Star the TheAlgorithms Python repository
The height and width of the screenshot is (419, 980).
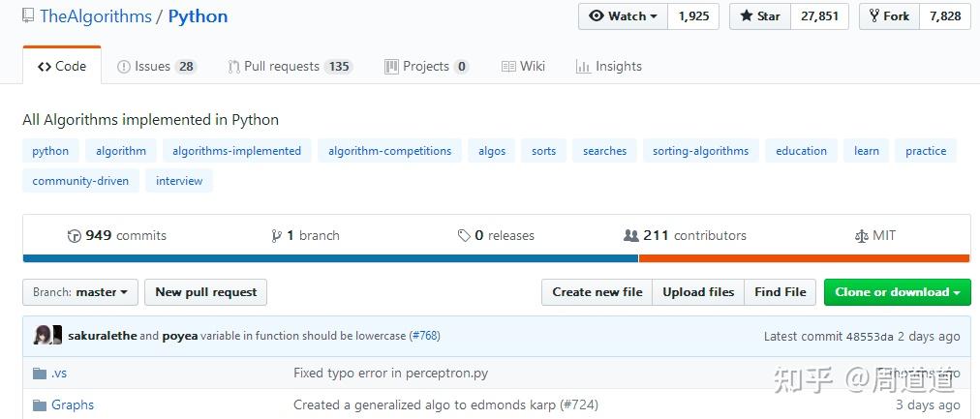pos(760,16)
